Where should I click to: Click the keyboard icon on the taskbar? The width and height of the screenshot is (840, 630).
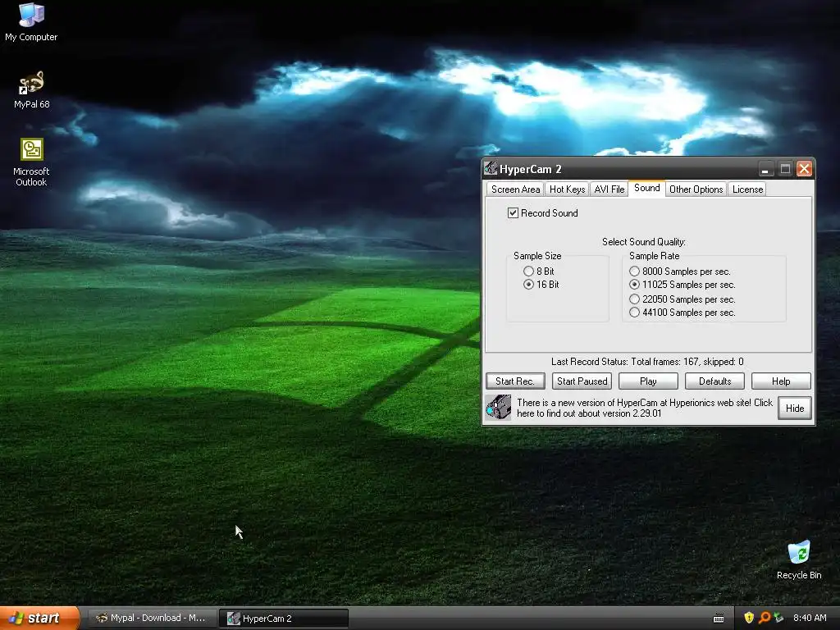(719, 619)
